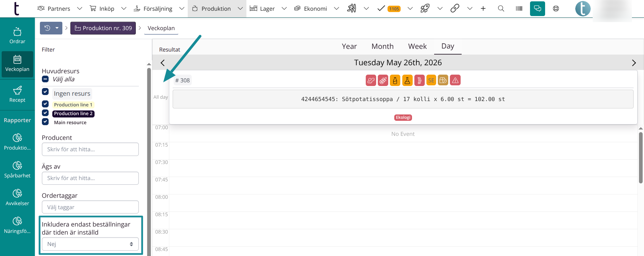The image size is (644, 256).
Task: Expand the Partners menu chevron
Action: point(79,8)
